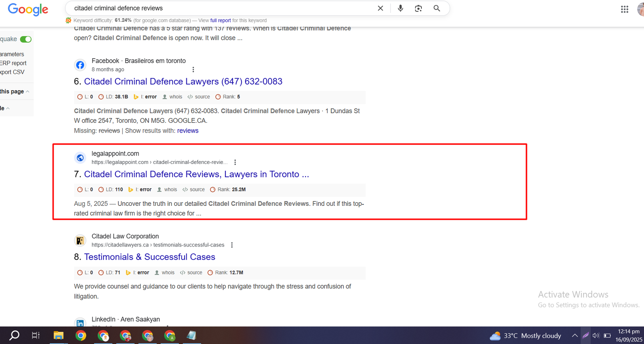Show hidden system tray icons
The width and height of the screenshot is (644, 344).
coord(574,336)
